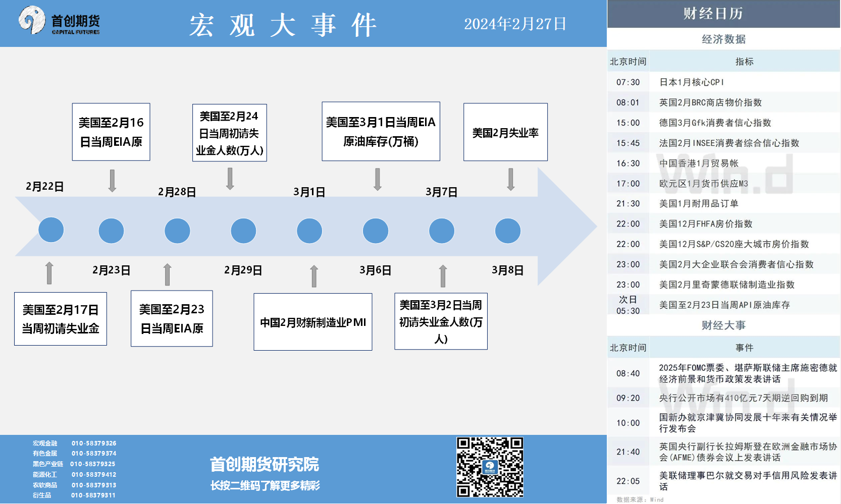
Task: Click the 美国至3月1日当周EIA原油库存 event box
Action: pos(381,132)
